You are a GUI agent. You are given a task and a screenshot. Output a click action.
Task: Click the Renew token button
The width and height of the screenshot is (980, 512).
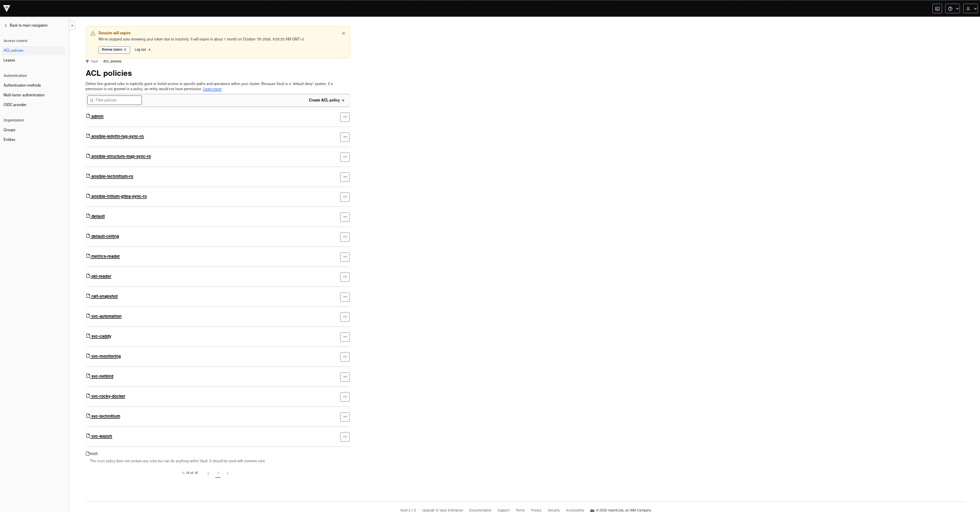pos(114,50)
